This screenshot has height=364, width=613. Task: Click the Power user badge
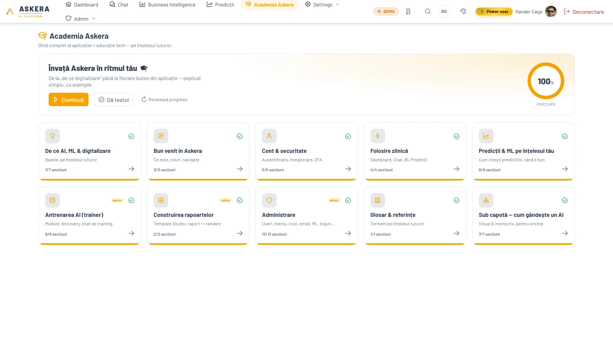494,11
